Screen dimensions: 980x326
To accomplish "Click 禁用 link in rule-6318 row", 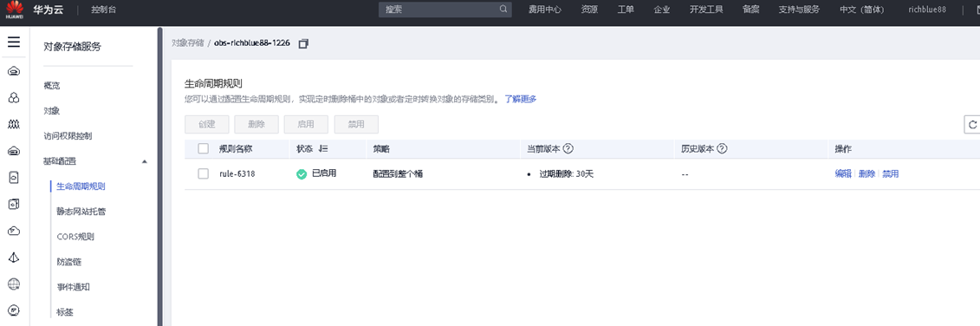I will [x=891, y=174].
